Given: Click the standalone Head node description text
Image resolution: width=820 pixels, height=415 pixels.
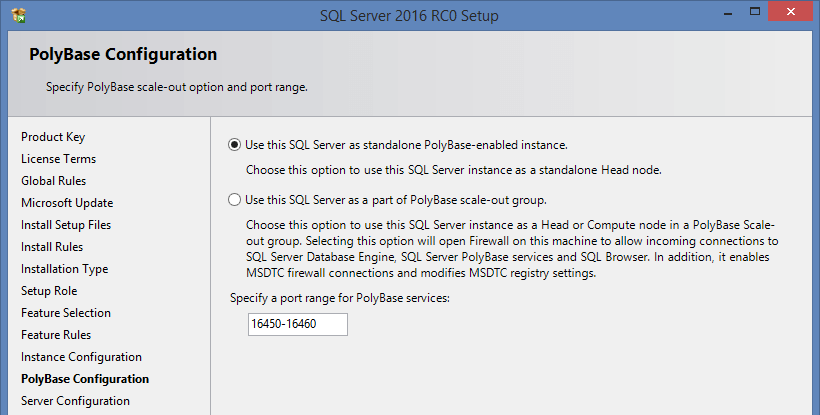Looking at the screenshot, I should (454, 170).
